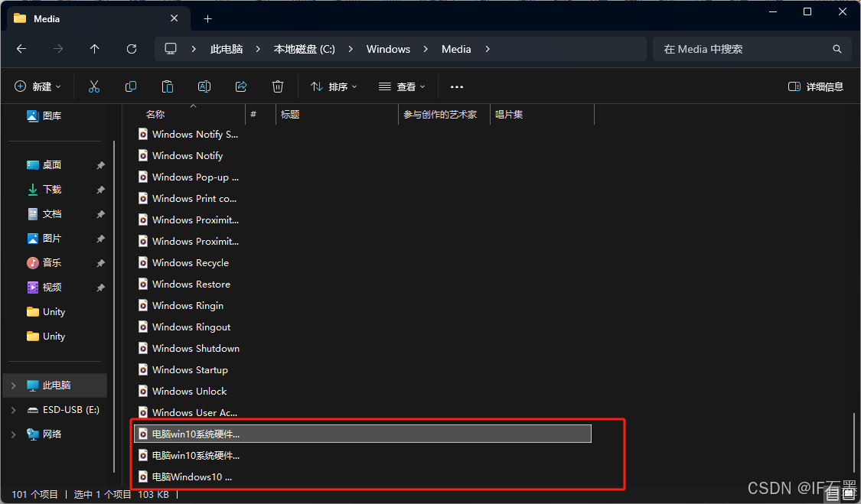Image resolution: width=861 pixels, height=504 pixels.
Task: Click the search magnifier icon
Action: (x=837, y=49)
